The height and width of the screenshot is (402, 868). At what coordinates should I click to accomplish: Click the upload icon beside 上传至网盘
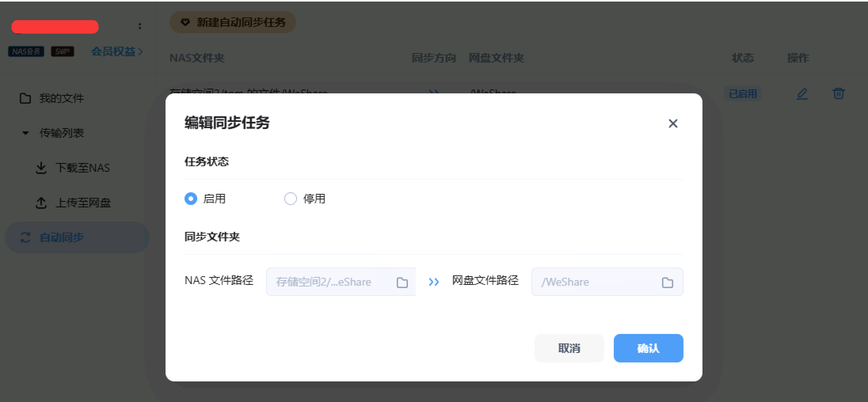(x=41, y=203)
